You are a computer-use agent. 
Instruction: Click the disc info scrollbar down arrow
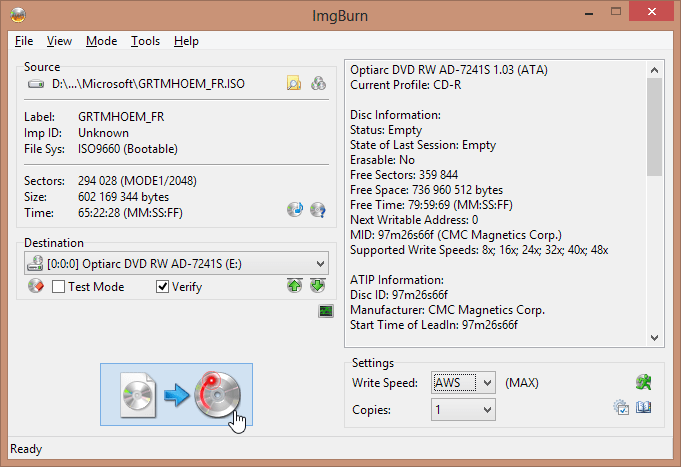point(655,338)
